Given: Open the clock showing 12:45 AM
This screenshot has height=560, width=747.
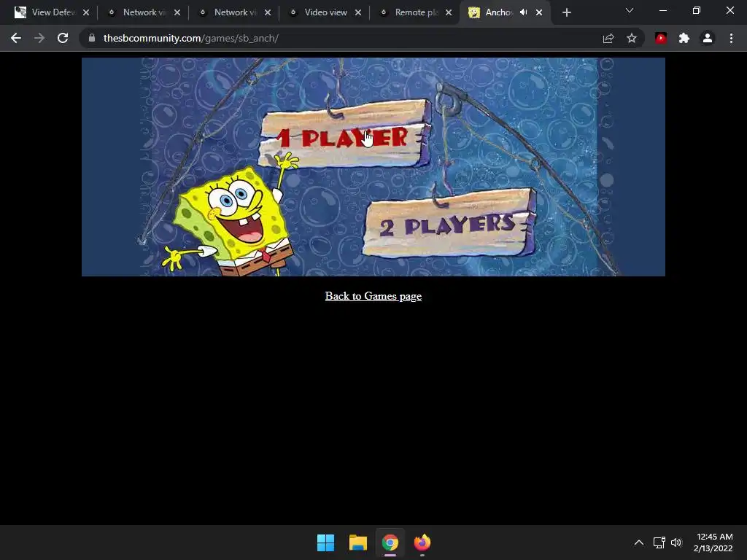Looking at the screenshot, I should click(x=713, y=542).
